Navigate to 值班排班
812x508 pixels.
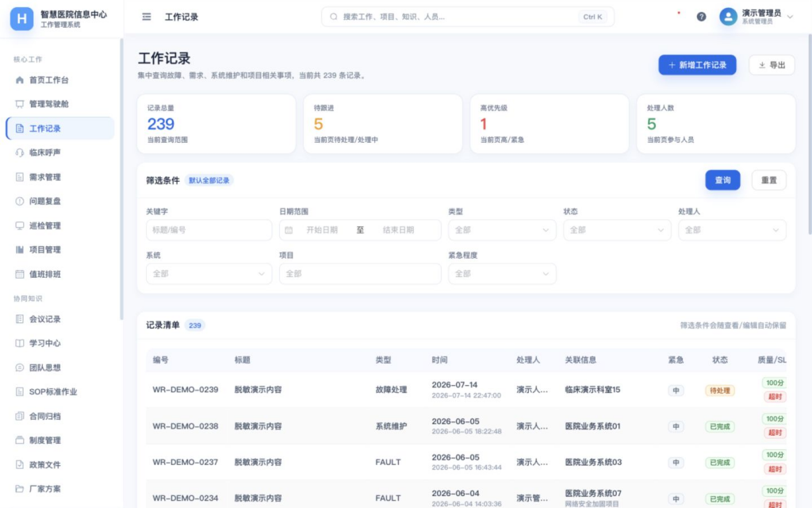click(x=60, y=274)
